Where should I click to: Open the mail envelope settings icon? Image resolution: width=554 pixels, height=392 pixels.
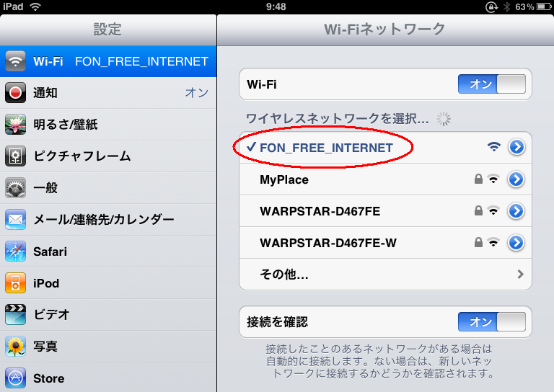(15, 220)
